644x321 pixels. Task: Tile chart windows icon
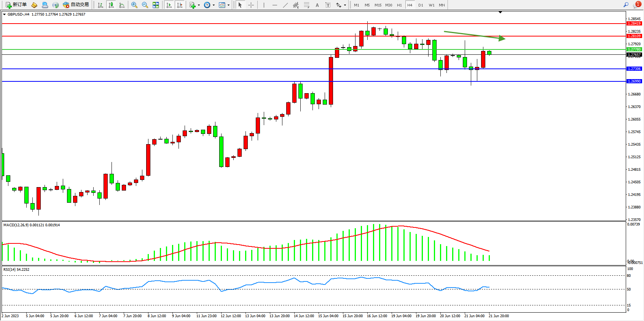156,5
